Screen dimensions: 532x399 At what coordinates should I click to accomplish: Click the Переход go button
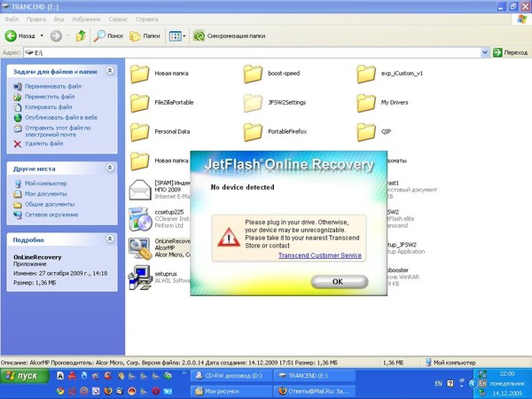tap(511, 52)
